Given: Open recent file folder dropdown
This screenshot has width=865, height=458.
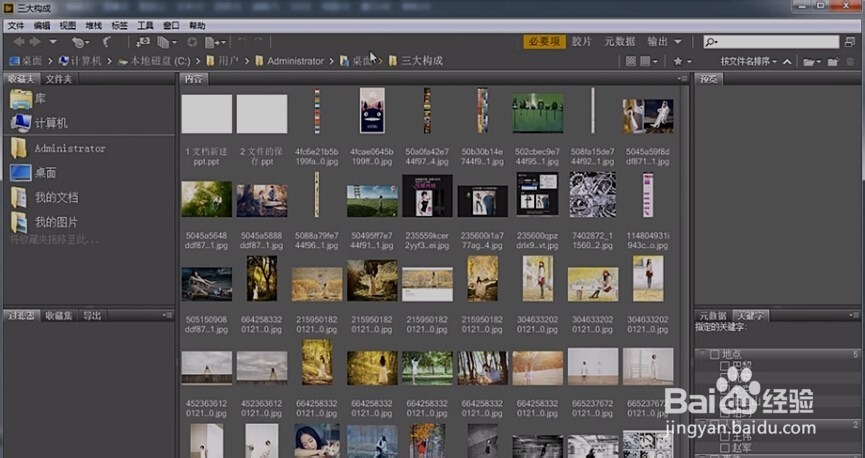Looking at the screenshot, I should point(811,61).
